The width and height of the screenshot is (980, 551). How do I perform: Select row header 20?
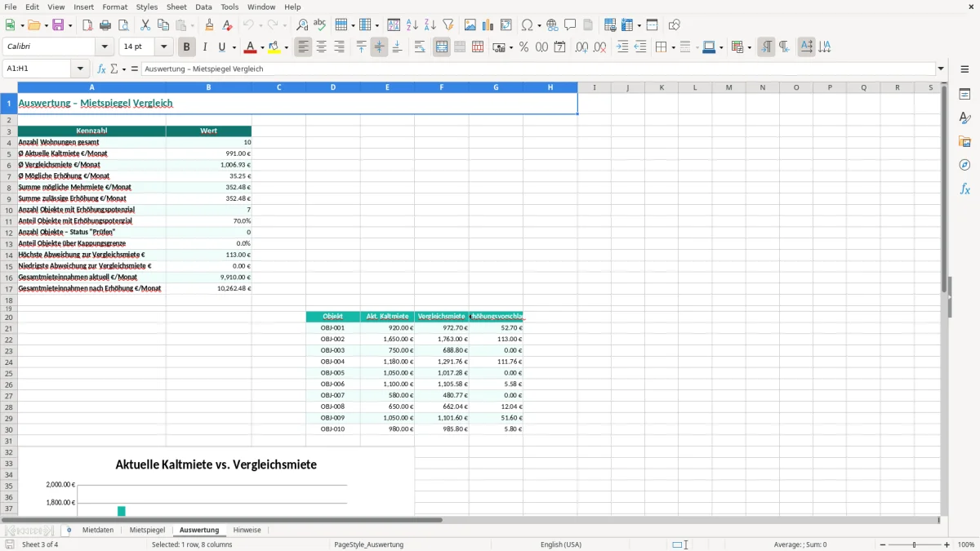[x=9, y=317]
